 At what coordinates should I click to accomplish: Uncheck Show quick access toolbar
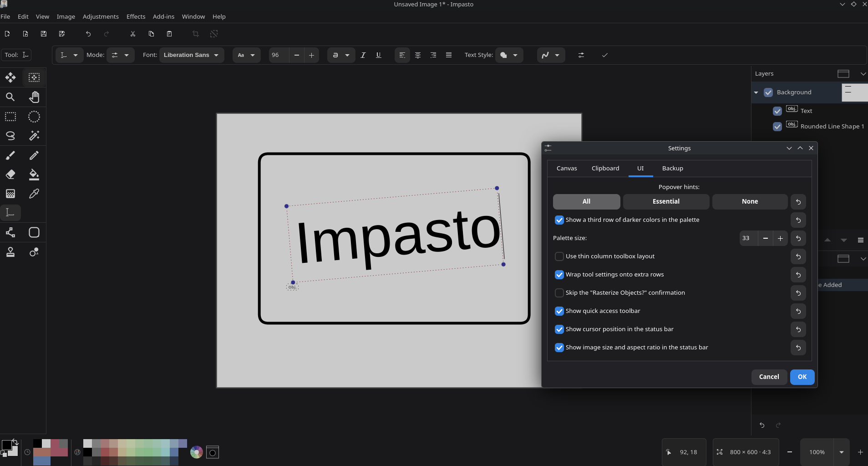pyautogui.click(x=559, y=311)
